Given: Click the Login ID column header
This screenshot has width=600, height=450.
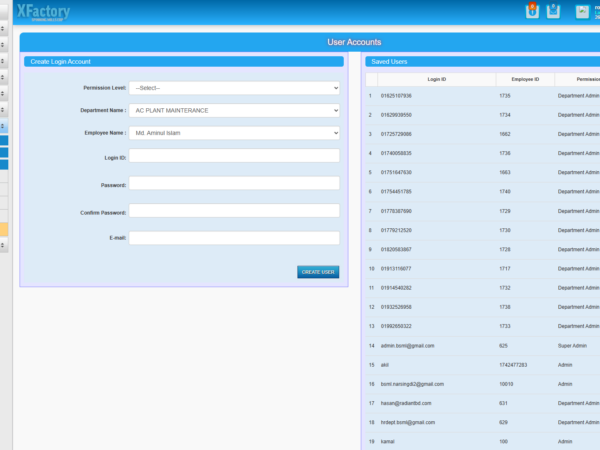Looking at the screenshot, I should [x=437, y=79].
